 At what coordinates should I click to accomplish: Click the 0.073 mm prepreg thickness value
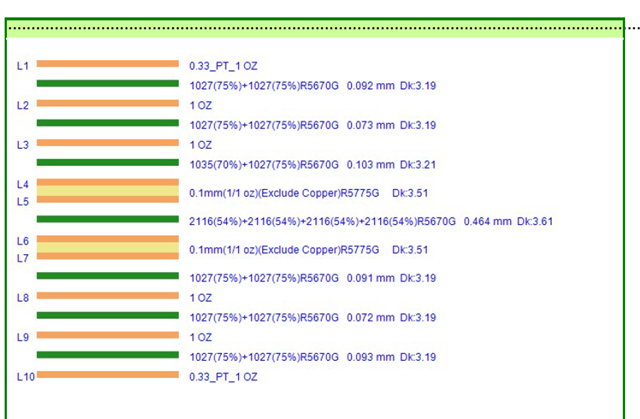[x=371, y=125]
